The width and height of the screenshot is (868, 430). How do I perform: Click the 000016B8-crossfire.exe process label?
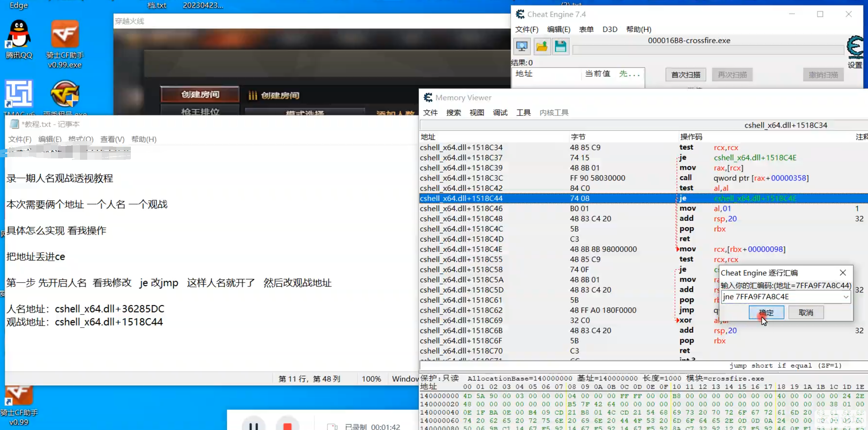(x=689, y=40)
